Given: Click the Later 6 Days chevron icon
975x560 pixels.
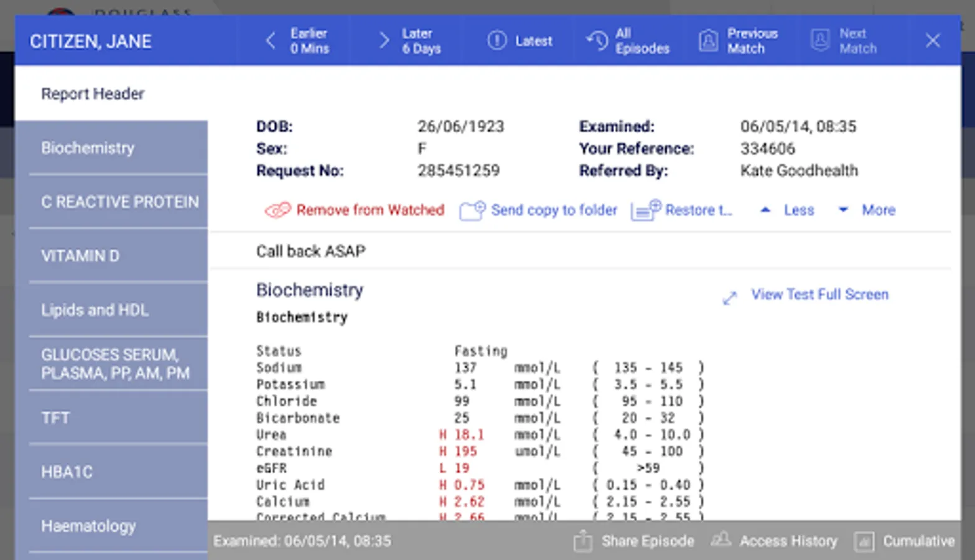Looking at the screenshot, I should (384, 41).
